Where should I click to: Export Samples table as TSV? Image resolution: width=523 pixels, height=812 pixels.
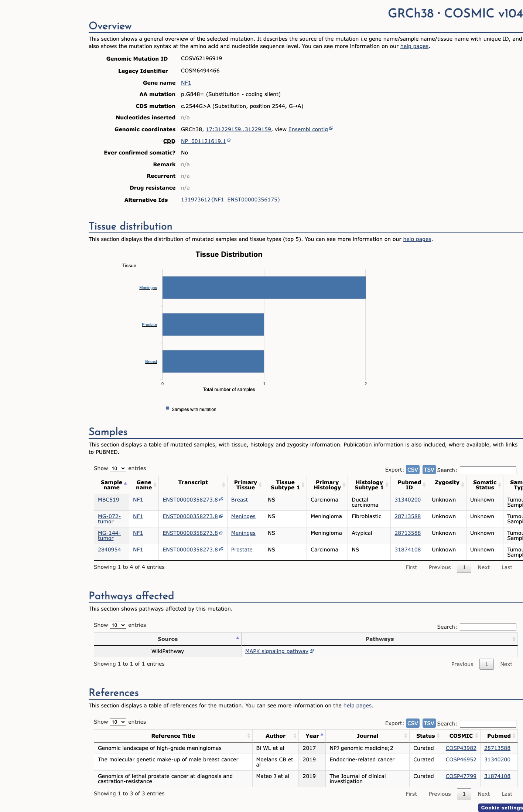tap(429, 469)
